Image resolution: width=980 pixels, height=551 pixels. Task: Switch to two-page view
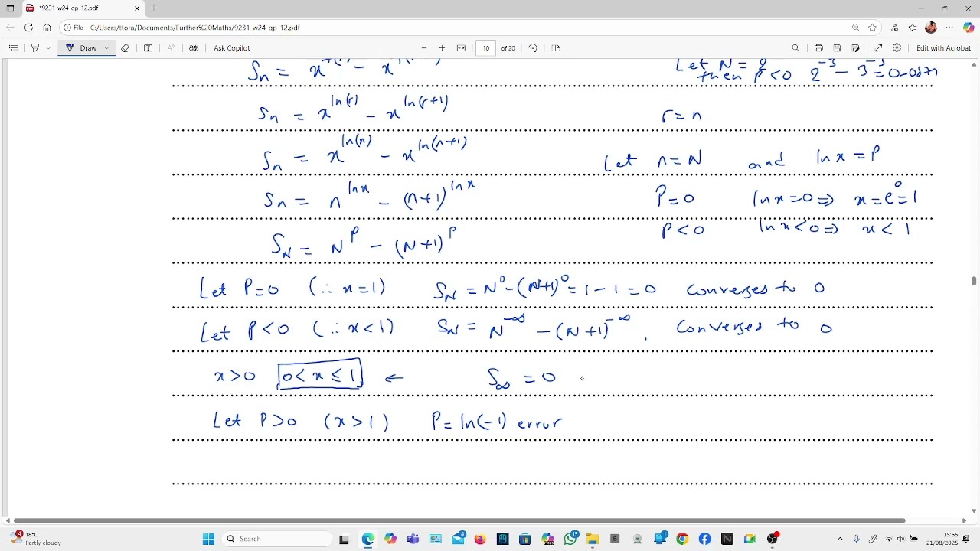(556, 47)
